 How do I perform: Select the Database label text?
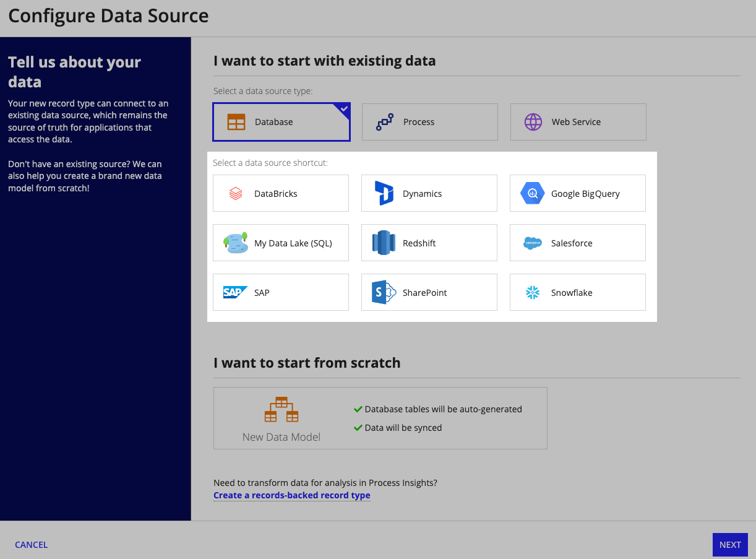click(x=274, y=122)
